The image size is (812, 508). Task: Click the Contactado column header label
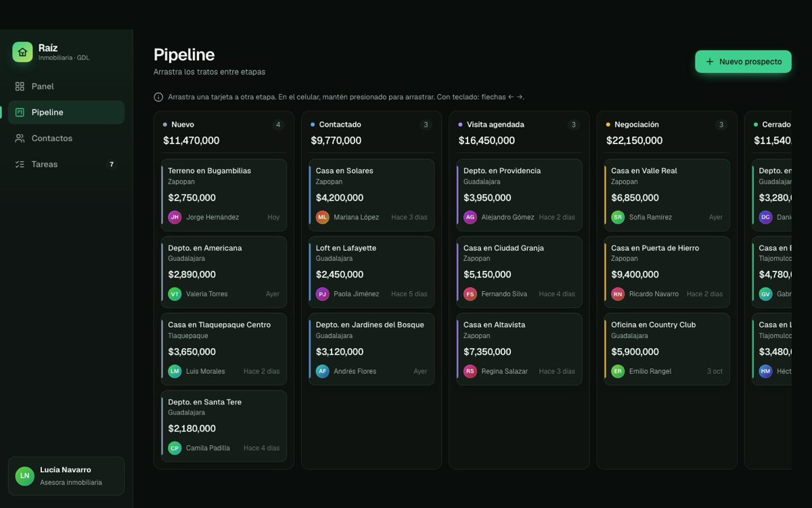(x=340, y=125)
